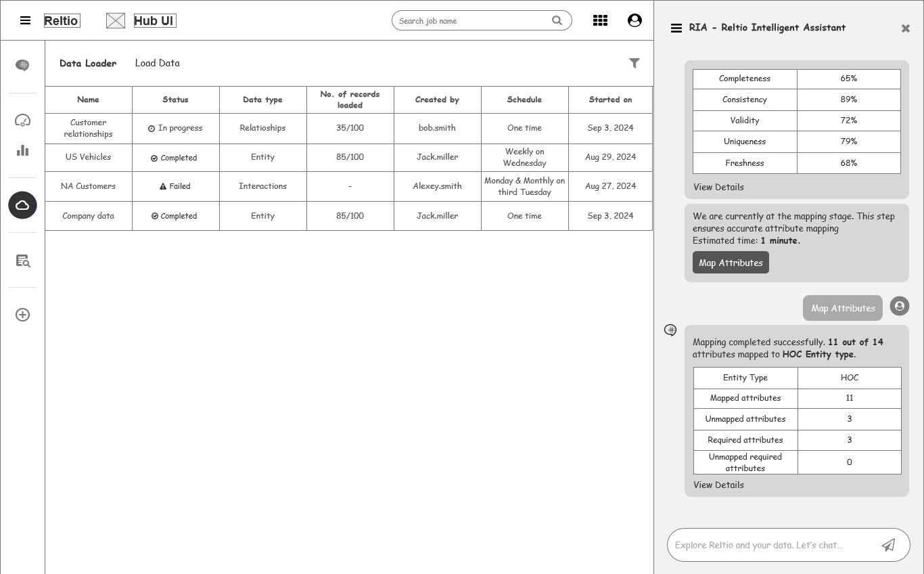Click the sent Map Attributes message bubble
924x574 pixels.
tap(843, 308)
